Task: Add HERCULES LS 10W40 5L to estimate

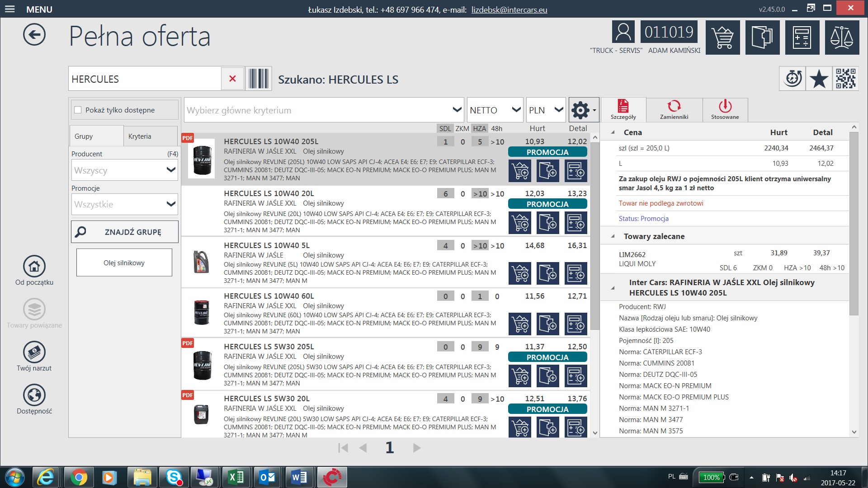Action: click(576, 273)
